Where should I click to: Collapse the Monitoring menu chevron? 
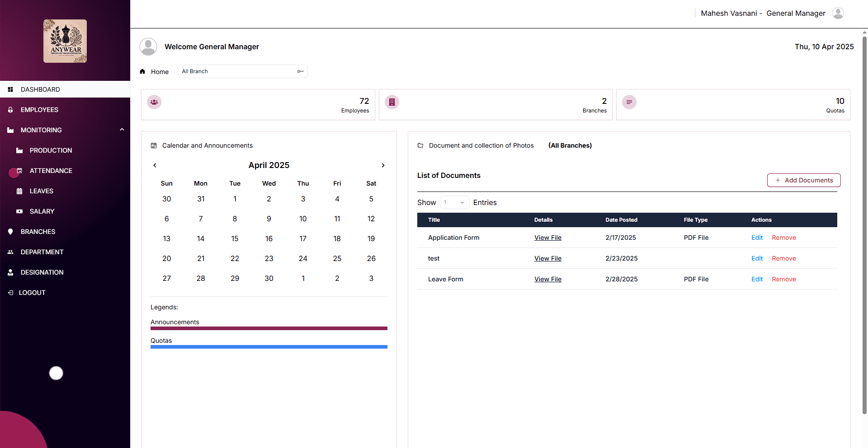click(x=122, y=130)
